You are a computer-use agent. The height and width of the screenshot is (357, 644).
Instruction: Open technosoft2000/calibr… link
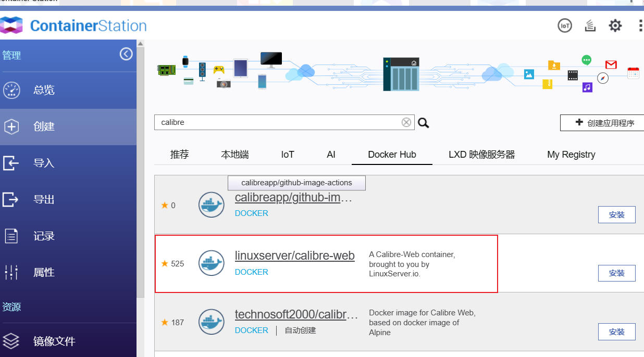(x=296, y=315)
